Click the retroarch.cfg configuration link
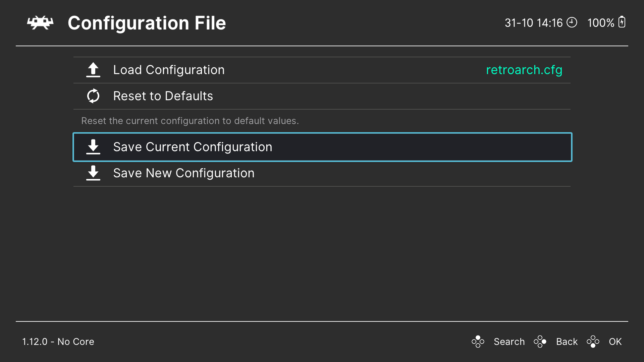 [524, 70]
